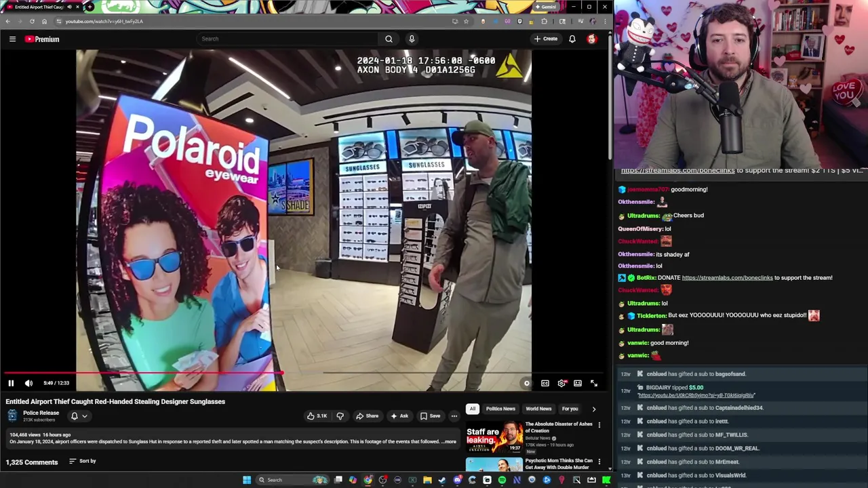This screenshot has width=868, height=488.
Task: Open Steam from taskbar
Action: click(x=442, y=480)
